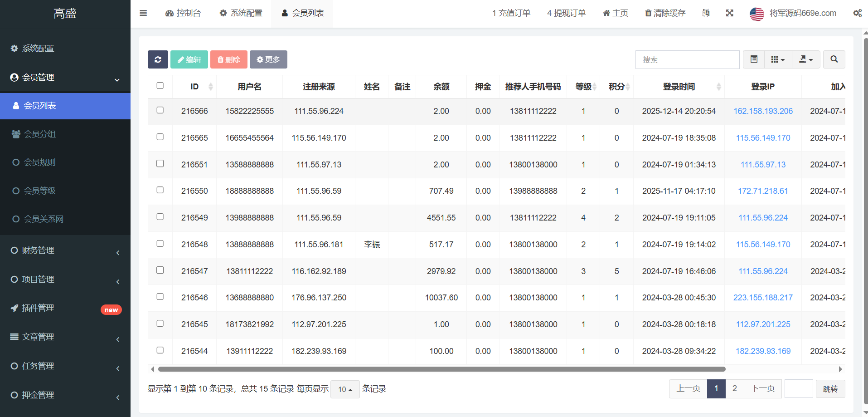Toggle the sidebar hamburger menu icon

click(x=143, y=13)
